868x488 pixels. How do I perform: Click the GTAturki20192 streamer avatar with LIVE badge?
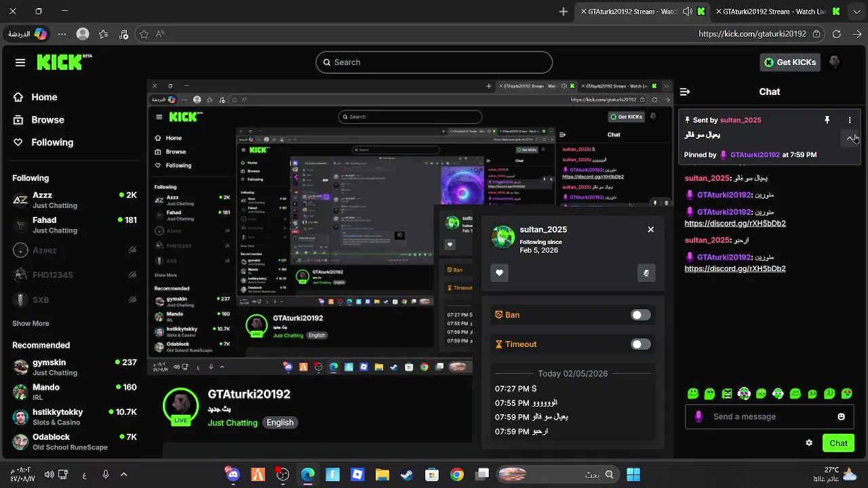(x=181, y=405)
